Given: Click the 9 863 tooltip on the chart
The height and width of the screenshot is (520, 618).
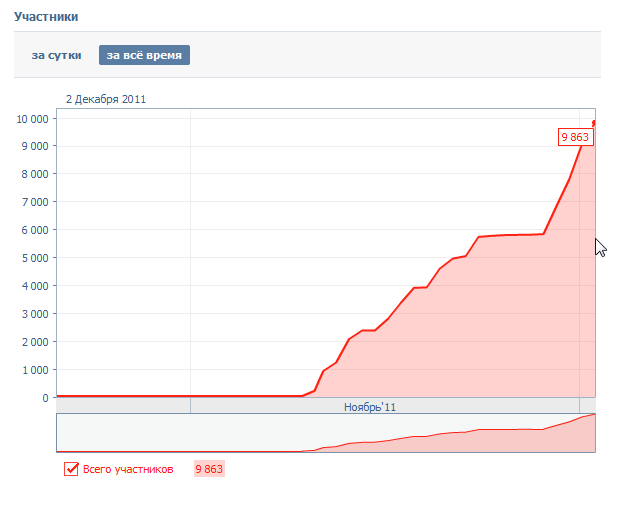Looking at the screenshot, I should coord(575,137).
